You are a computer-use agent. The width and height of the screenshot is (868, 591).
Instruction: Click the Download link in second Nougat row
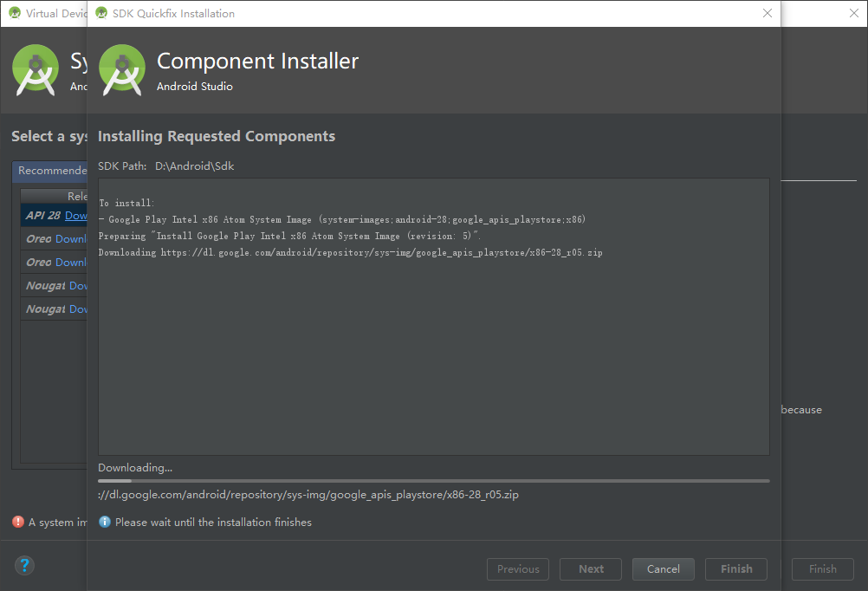pyautogui.click(x=78, y=309)
